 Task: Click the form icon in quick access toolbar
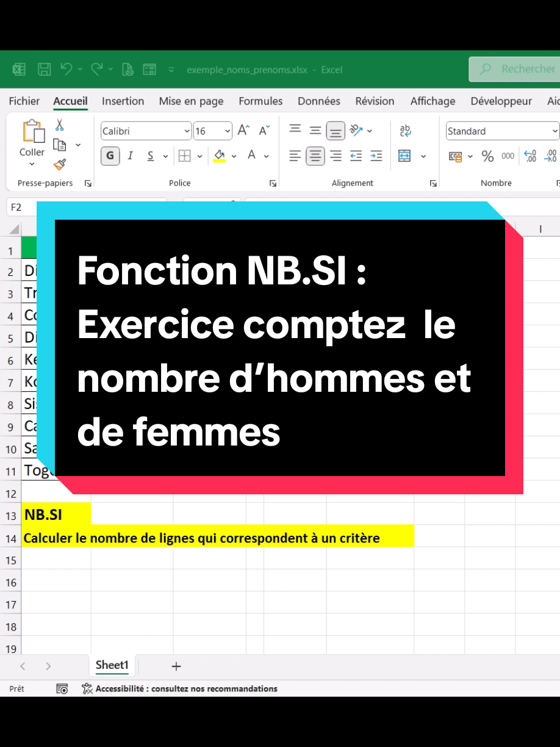click(x=149, y=70)
